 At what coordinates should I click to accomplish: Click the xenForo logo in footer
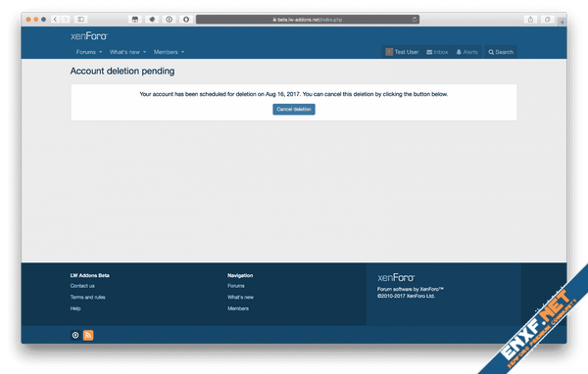[x=396, y=278]
